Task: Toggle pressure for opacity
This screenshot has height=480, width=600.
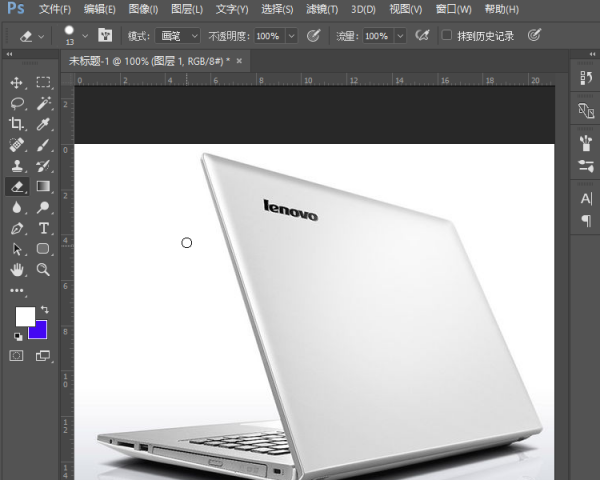Action: 313,36
